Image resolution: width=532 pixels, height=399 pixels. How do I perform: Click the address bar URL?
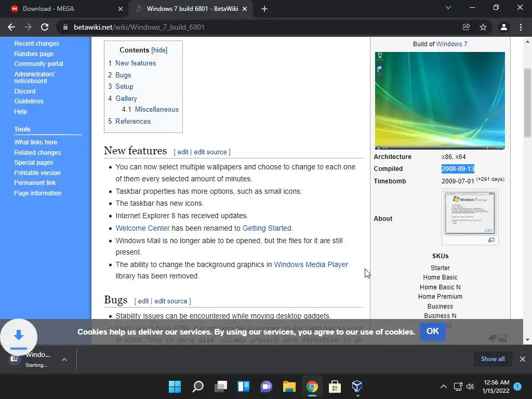[x=139, y=27]
